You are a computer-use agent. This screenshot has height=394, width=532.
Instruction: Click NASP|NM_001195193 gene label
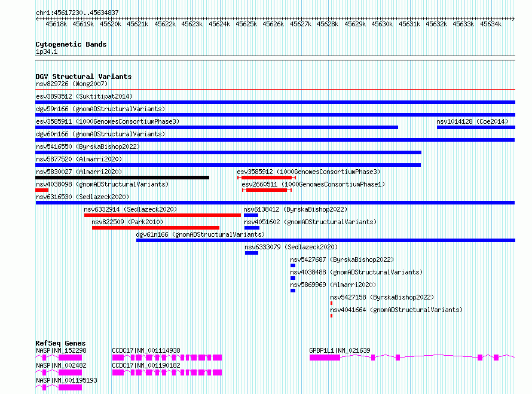click(x=66, y=380)
